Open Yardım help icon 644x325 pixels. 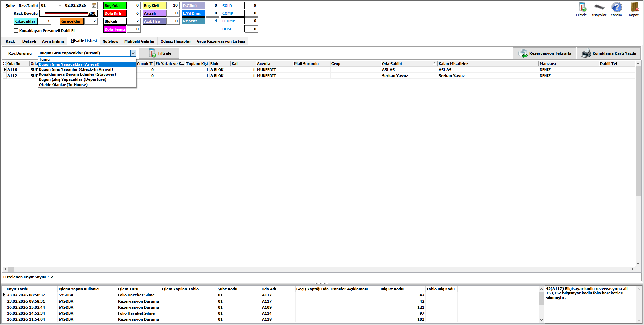(x=616, y=7)
